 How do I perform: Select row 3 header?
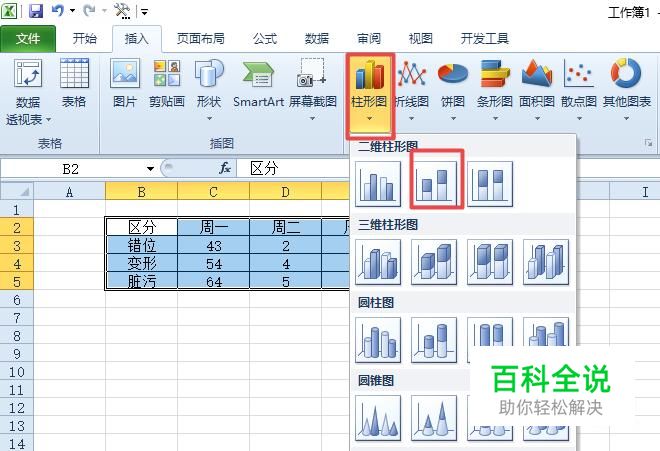point(17,245)
